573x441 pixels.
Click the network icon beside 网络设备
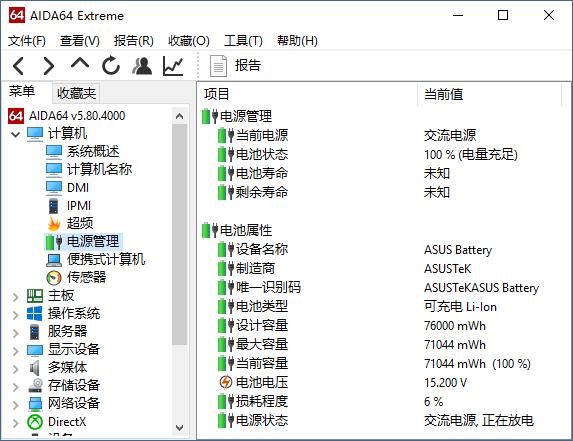35,404
